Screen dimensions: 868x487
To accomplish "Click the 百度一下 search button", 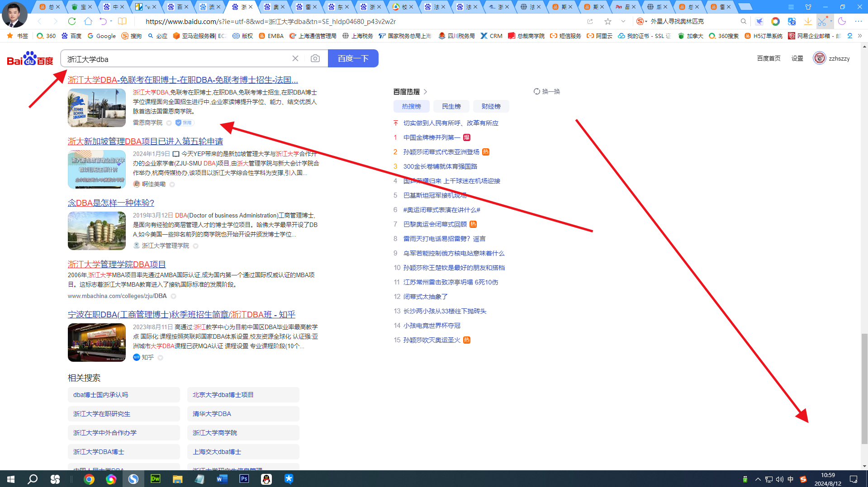I will click(x=353, y=58).
